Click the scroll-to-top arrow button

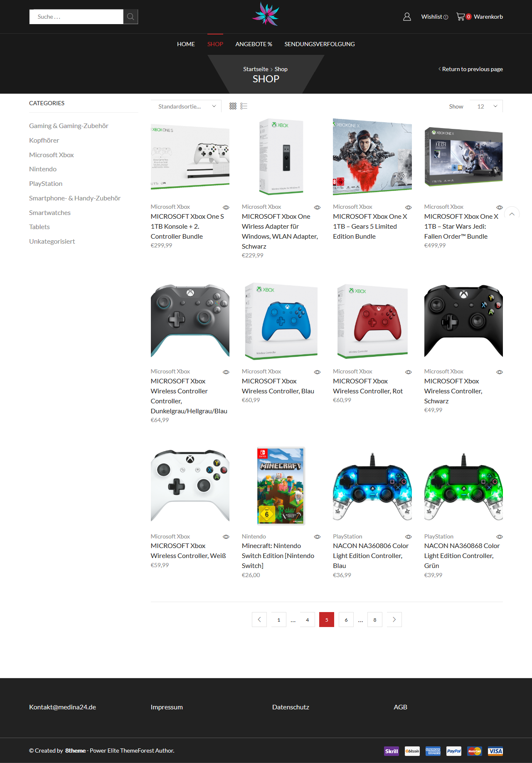coord(512,214)
